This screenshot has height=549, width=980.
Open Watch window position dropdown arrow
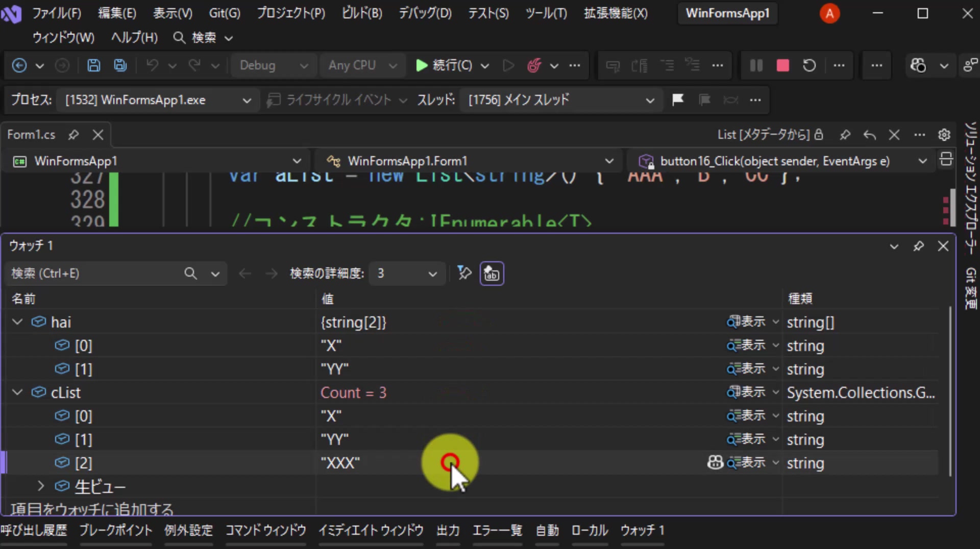894,247
